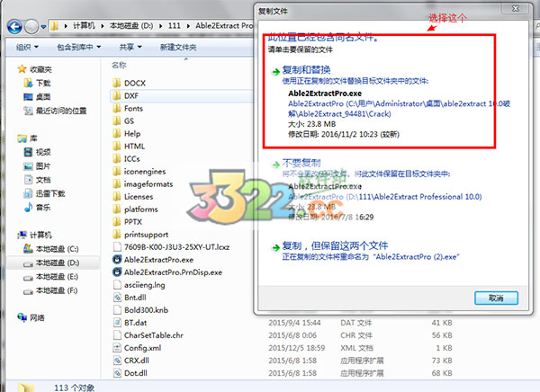Click the folder icon in address bar
Viewport: 540px width, 392px height.
click(54, 26)
